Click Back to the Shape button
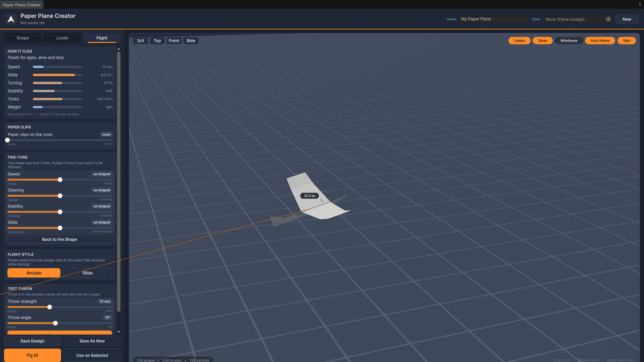The height and width of the screenshot is (362, 644). coord(60,240)
